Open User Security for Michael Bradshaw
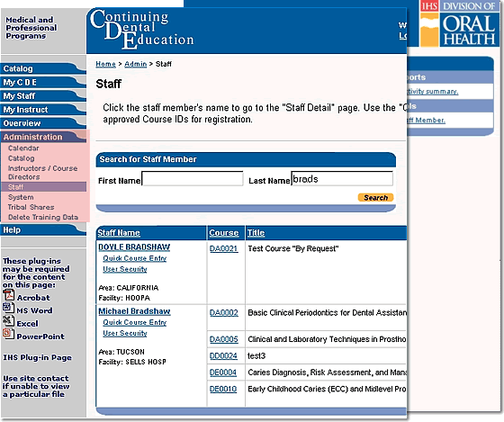This screenshot has width=504, height=422. (x=125, y=333)
